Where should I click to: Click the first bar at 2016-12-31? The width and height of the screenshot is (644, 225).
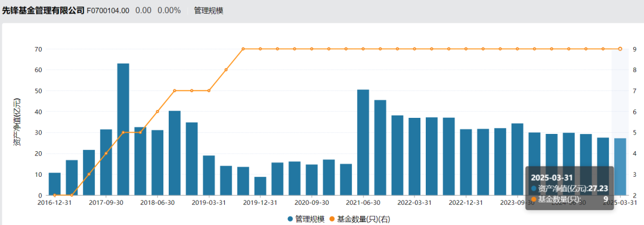pos(55,184)
